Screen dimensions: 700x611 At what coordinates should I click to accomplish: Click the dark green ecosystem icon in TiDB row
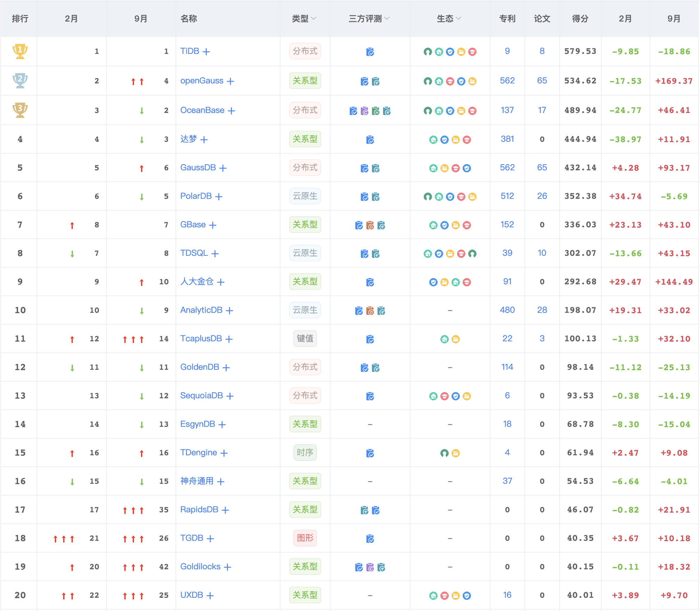pos(428,52)
